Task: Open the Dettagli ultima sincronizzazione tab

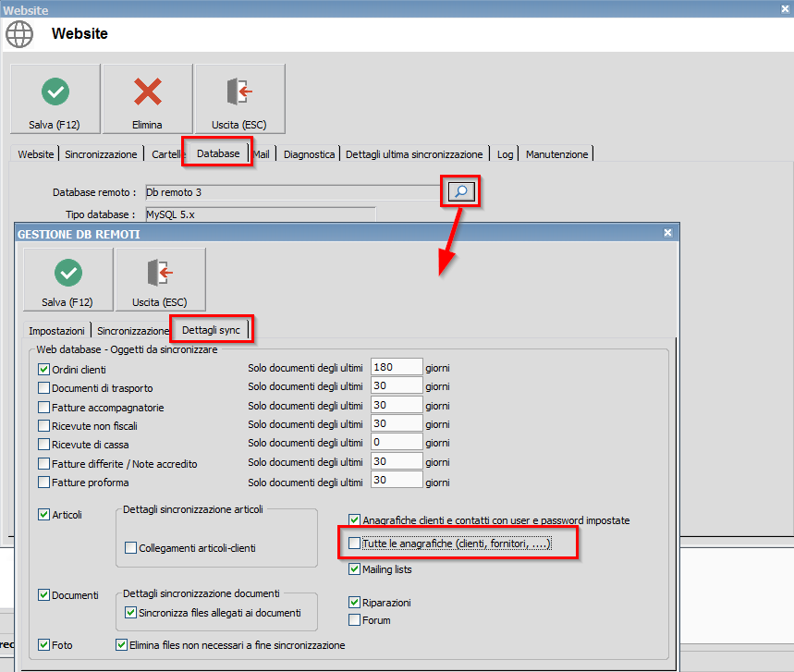Action: point(414,154)
